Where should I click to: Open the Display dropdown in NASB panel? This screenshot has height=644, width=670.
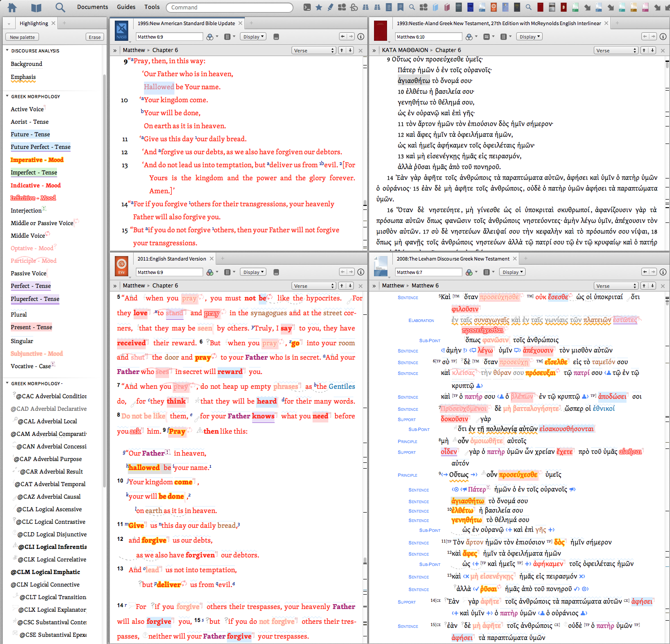(x=254, y=37)
